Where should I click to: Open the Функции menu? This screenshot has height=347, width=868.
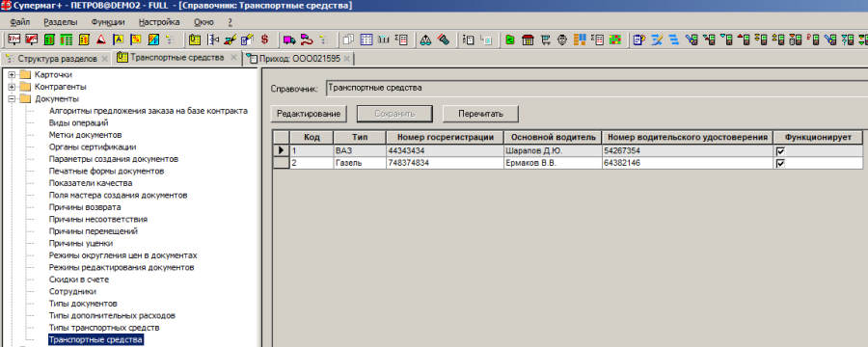108,22
